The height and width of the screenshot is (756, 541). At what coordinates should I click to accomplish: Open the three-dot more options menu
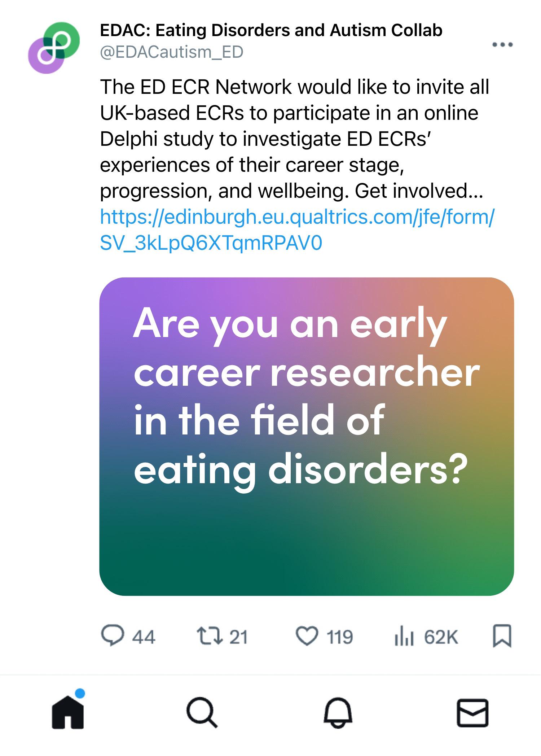pos(502,45)
